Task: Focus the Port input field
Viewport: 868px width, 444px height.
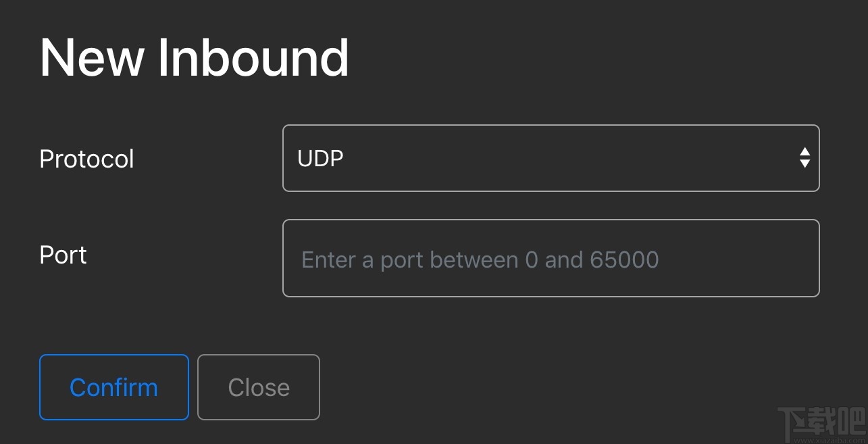Action: click(551, 258)
